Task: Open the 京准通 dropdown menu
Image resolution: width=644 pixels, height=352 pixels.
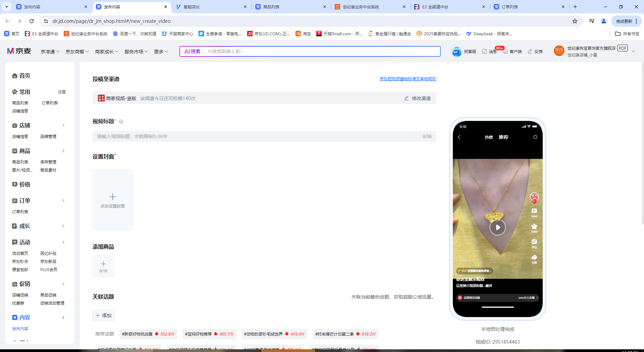Action: [x=50, y=52]
